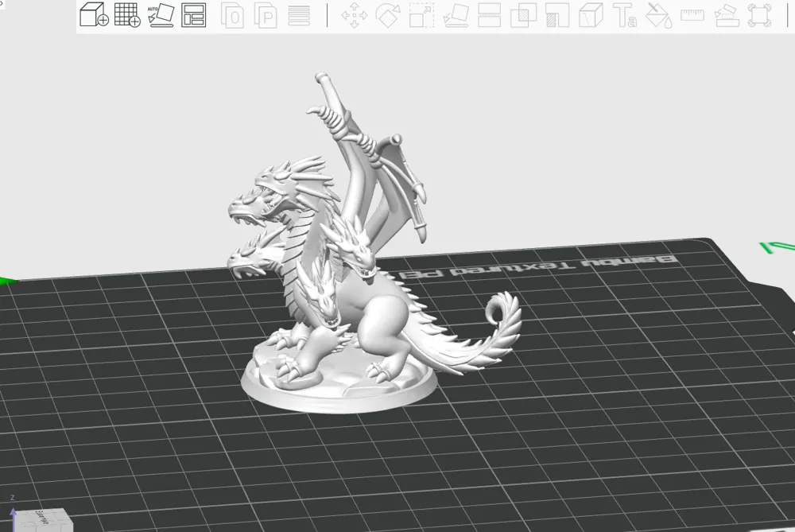
Task: Open the Text shape tool
Action: click(625, 15)
